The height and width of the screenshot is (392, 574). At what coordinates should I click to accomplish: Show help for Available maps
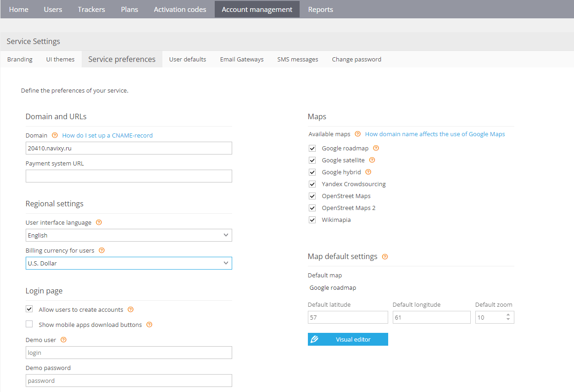[x=358, y=134]
